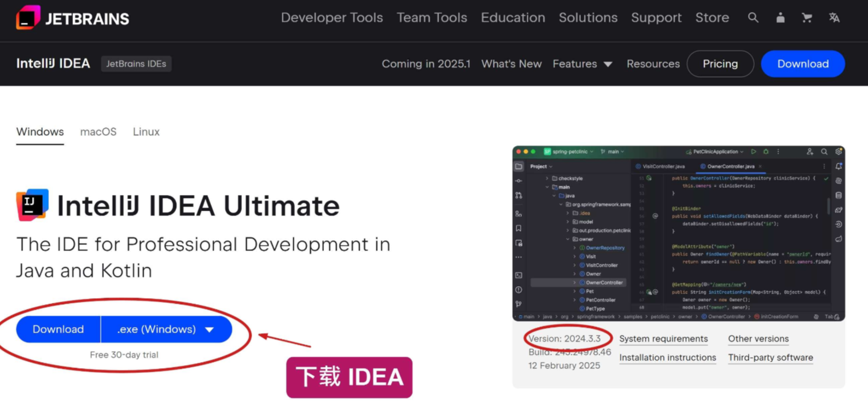Viewport: 868px width, 405px height.
Task: Click the JetBrains IDEs badge
Action: click(x=136, y=63)
